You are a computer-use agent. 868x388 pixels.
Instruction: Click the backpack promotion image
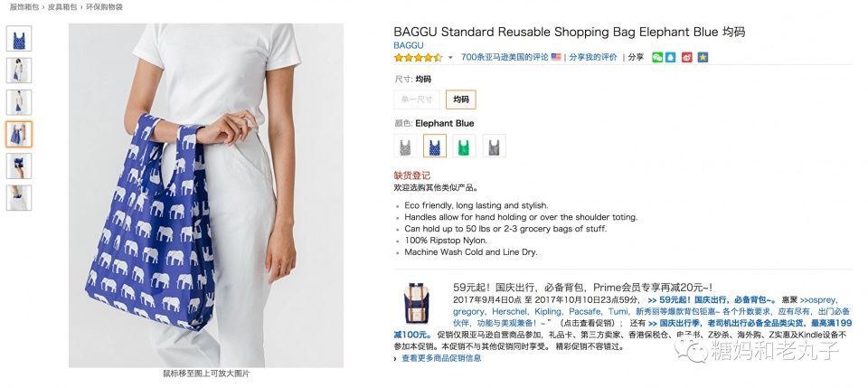[x=416, y=303]
